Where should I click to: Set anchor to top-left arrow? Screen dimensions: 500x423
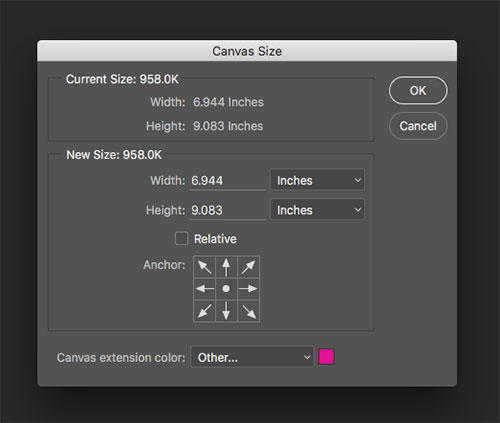point(204,267)
